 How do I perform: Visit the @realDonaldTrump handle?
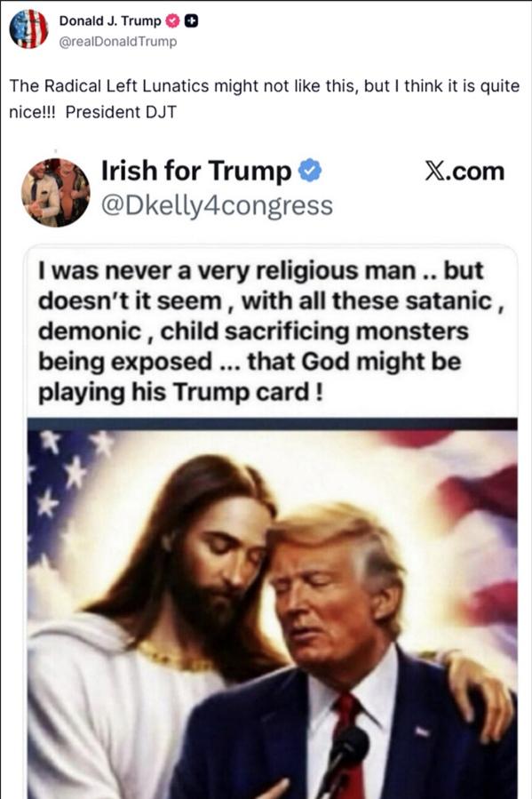click(x=118, y=42)
